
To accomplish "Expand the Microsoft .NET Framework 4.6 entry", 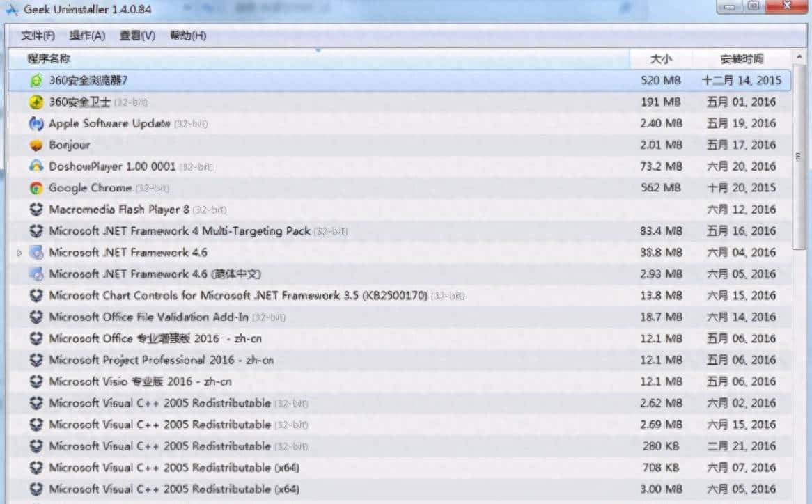I will tap(19, 253).
